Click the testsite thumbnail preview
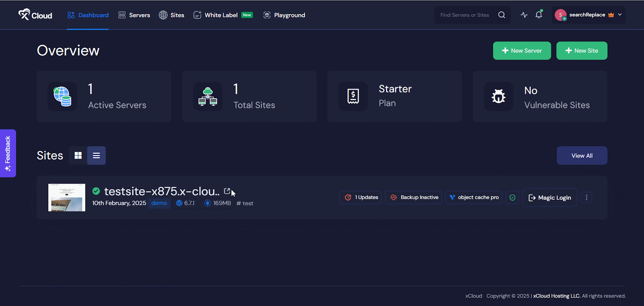 pyautogui.click(x=67, y=198)
